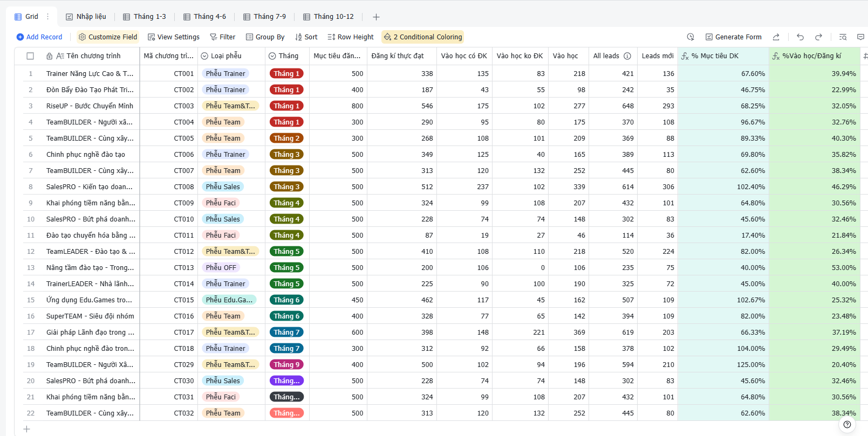Screen dimensions: 868x436
Task: Select the 17.40% cell in row 11
Action: (723, 236)
